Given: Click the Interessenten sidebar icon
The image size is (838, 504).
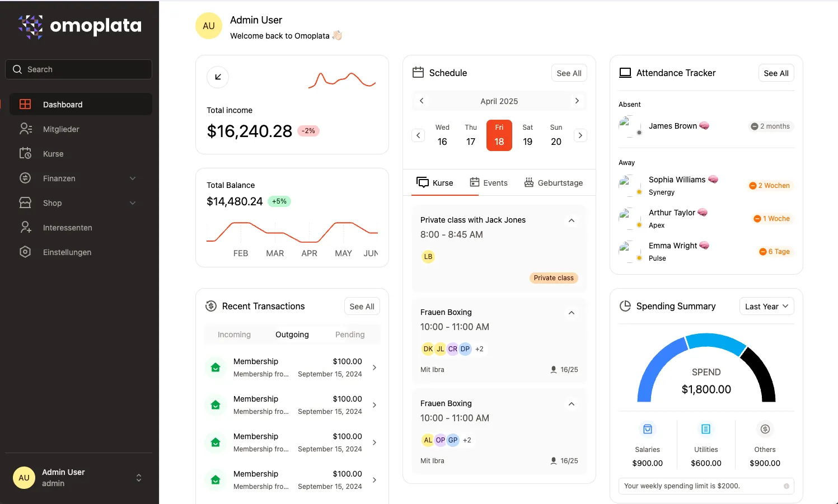Looking at the screenshot, I should tap(25, 227).
